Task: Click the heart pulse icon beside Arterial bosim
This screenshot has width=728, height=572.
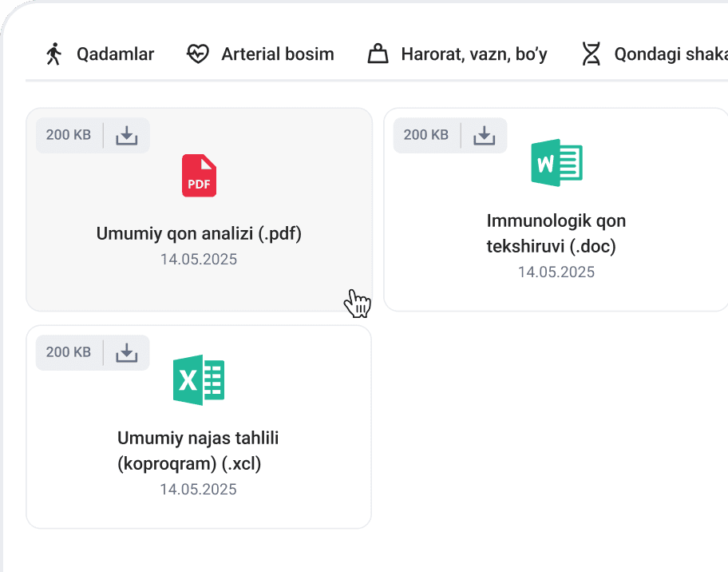Action: pyautogui.click(x=197, y=54)
